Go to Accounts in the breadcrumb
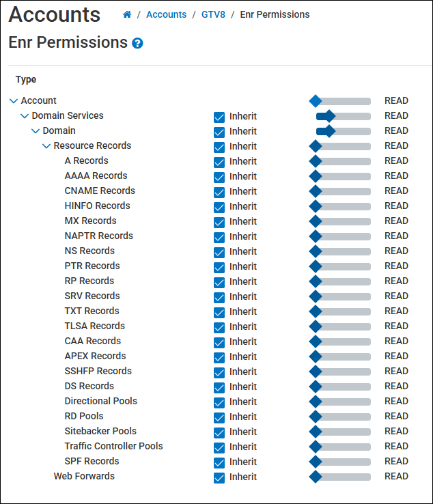 [166, 14]
